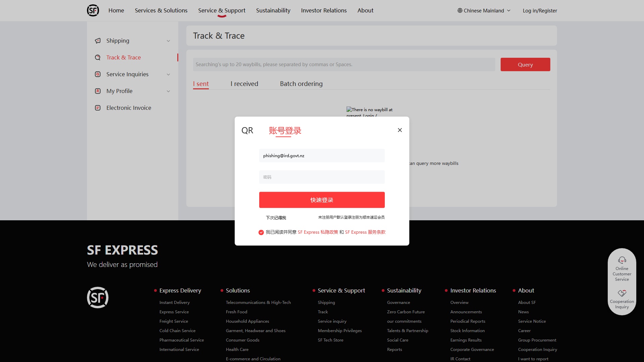Open SF Tech Store footer link
This screenshot has height=362, width=644.
pos(331,340)
